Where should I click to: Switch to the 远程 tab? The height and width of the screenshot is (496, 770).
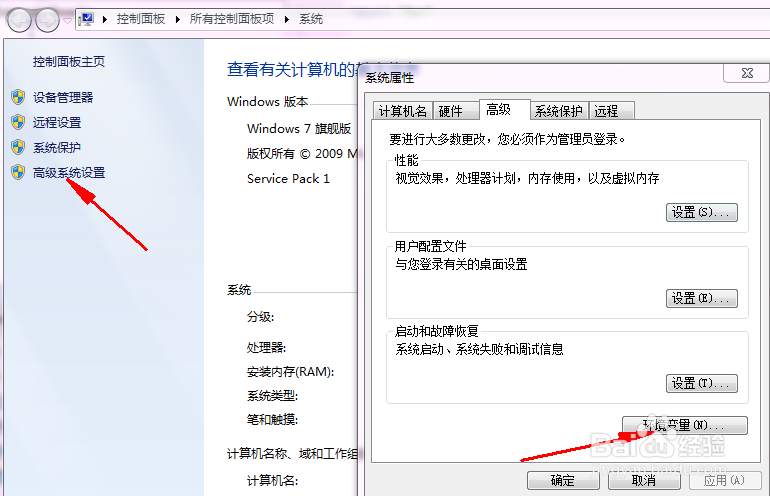click(x=611, y=111)
